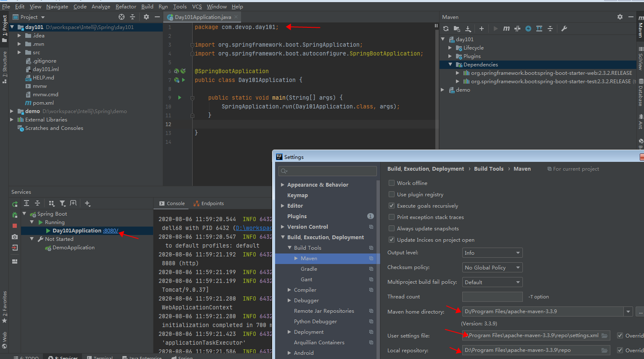This screenshot has width=644, height=359.
Task: Collapse all nodes in Maven panel
Action: pos(550,29)
